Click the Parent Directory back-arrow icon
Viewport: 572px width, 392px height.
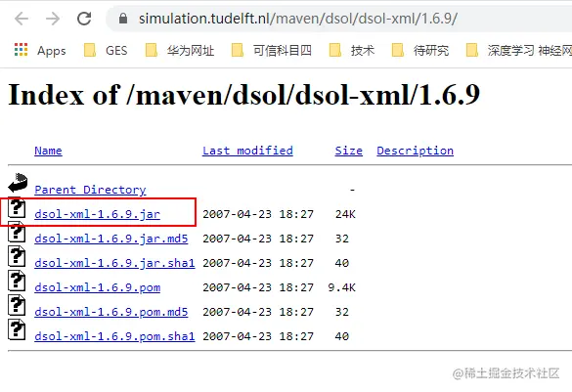pos(18,183)
